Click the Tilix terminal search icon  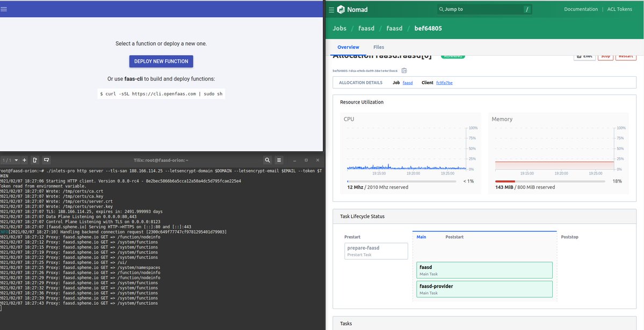(x=267, y=160)
